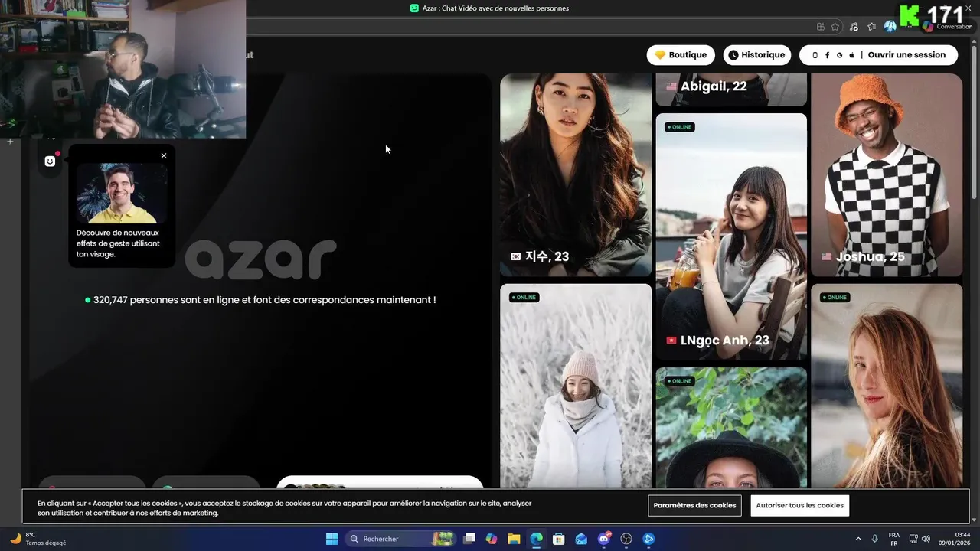
Task: Open the 지수, 23 profile card
Action: (576, 174)
